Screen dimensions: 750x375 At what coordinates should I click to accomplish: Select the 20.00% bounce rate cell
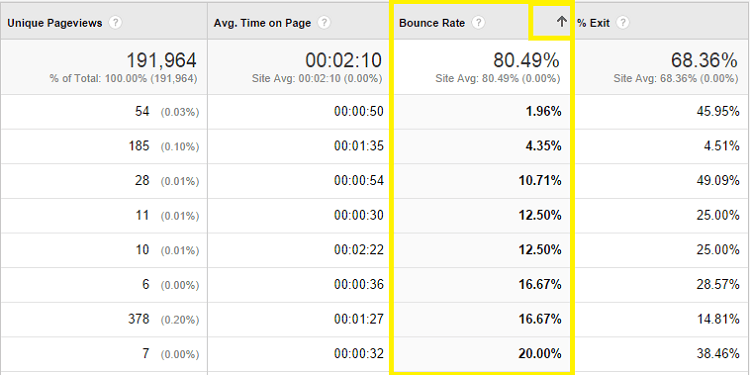[x=482, y=354]
